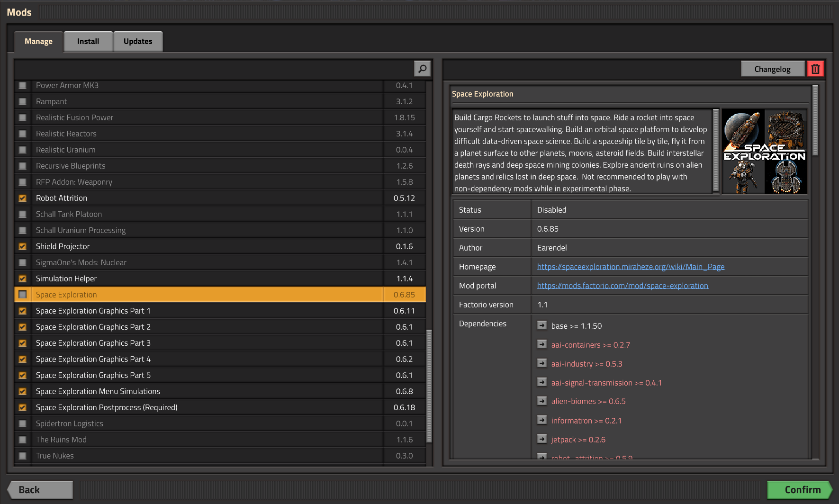Select Space Exploration Graphics Part 2 row
Image resolution: width=839 pixels, height=504 pixels.
coord(220,327)
